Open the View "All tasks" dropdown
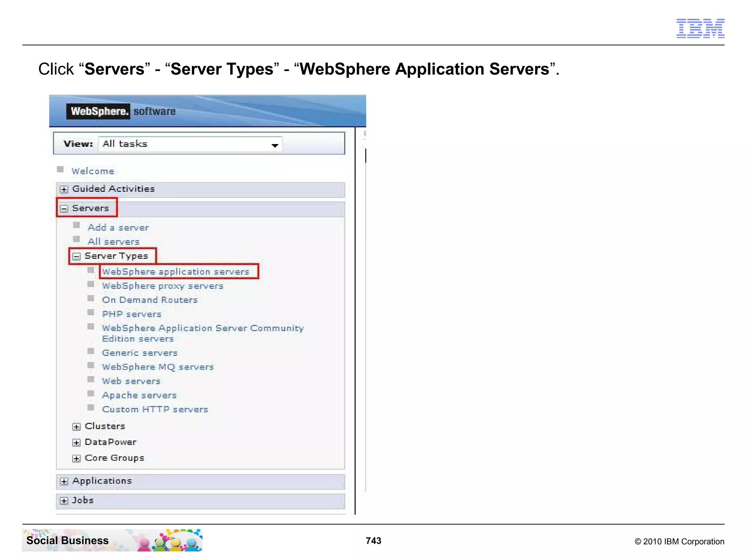Screen dimensions: 747x560 point(190,144)
